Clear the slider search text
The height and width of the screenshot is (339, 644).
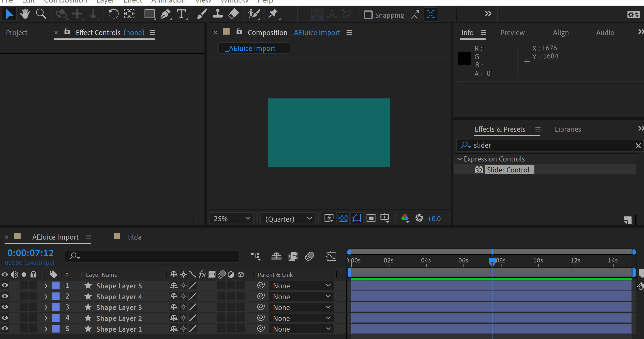pyautogui.click(x=638, y=145)
